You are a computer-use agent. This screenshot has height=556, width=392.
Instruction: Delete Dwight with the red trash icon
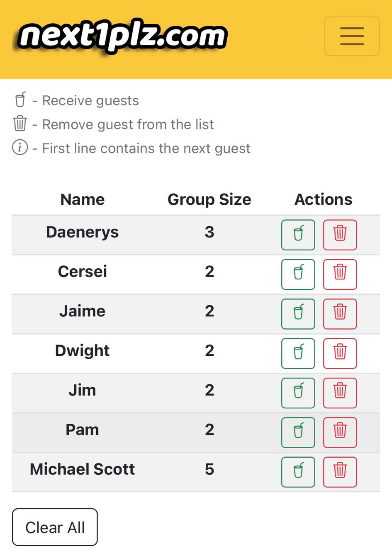(340, 353)
